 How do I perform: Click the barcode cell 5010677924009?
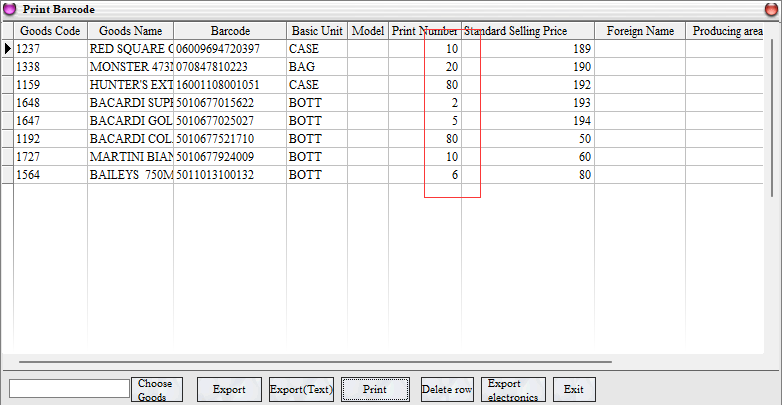tap(229, 157)
